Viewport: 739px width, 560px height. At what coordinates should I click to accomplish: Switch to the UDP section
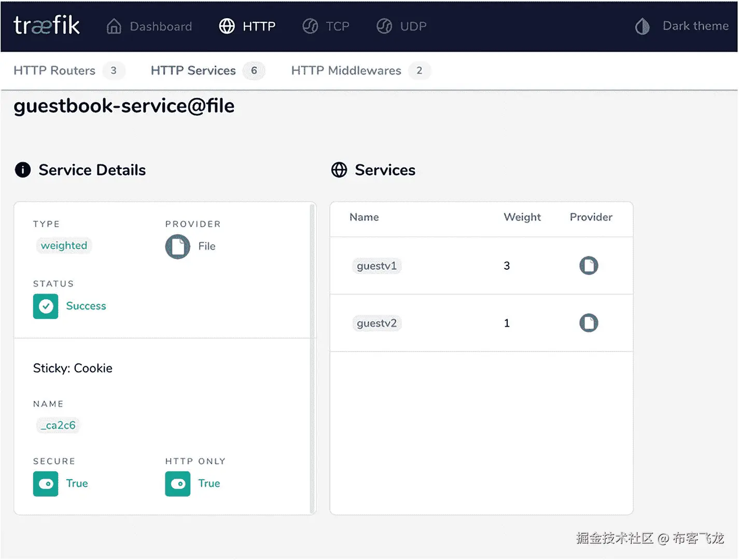(x=401, y=26)
